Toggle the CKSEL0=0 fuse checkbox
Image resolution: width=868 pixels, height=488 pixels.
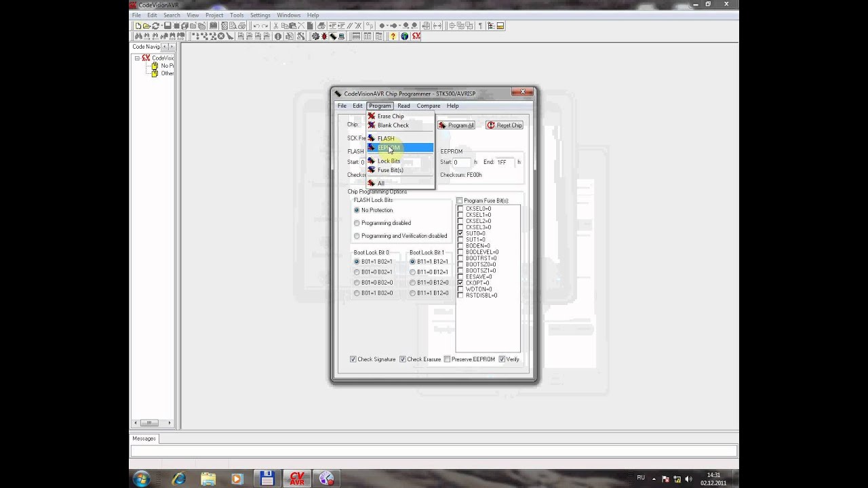[x=460, y=209]
